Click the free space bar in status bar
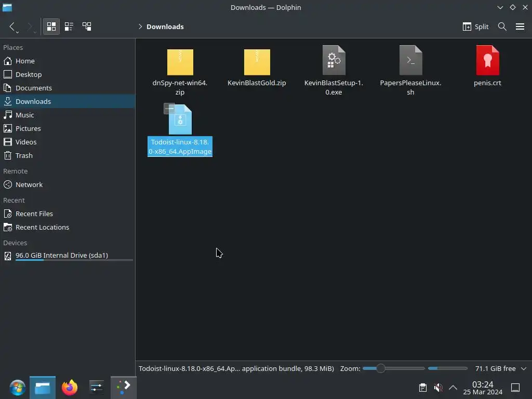Viewport: 532px width, 399px height. point(447,368)
